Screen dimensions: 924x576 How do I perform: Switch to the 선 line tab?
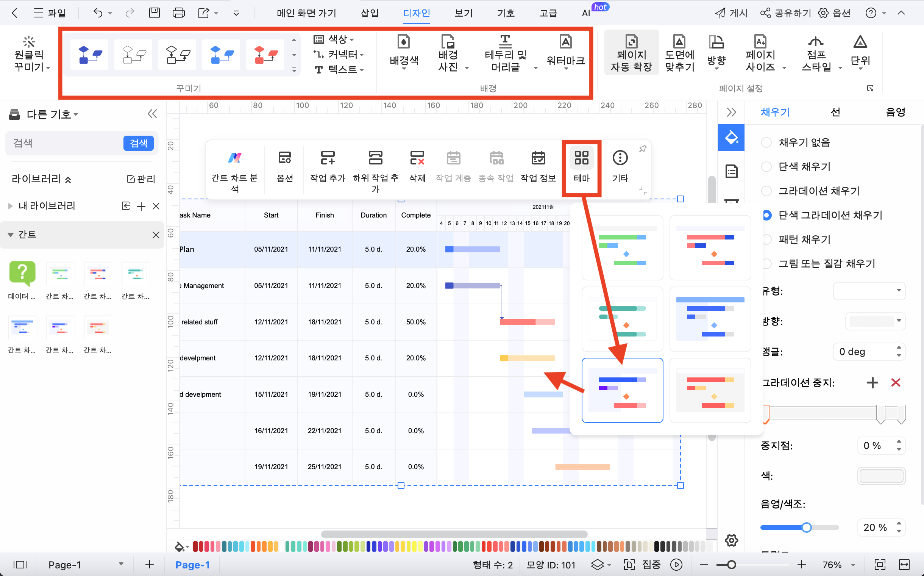835,112
